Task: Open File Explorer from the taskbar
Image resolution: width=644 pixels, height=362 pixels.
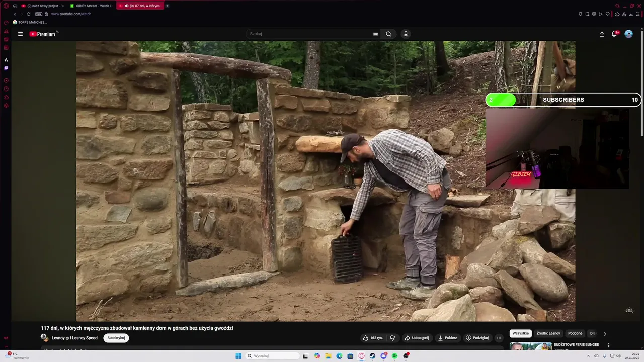Action: [328, 356]
